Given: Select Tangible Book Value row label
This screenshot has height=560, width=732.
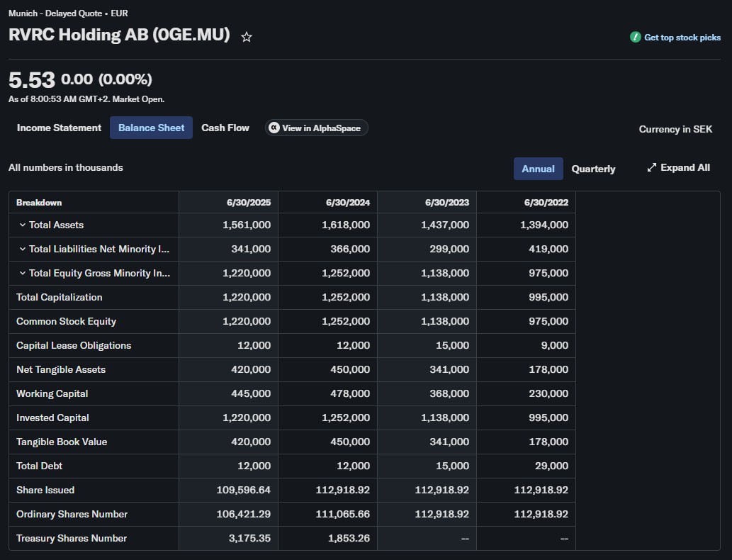Looking at the screenshot, I should coord(62,442).
